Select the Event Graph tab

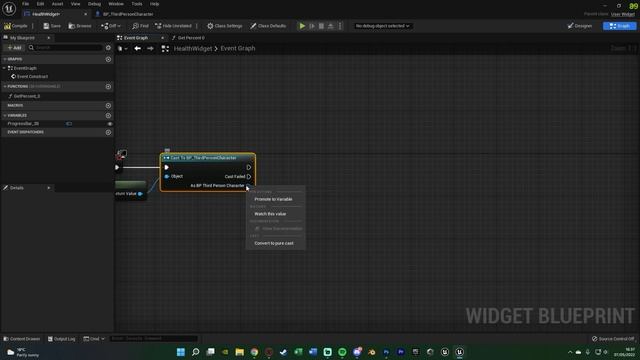[136, 38]
